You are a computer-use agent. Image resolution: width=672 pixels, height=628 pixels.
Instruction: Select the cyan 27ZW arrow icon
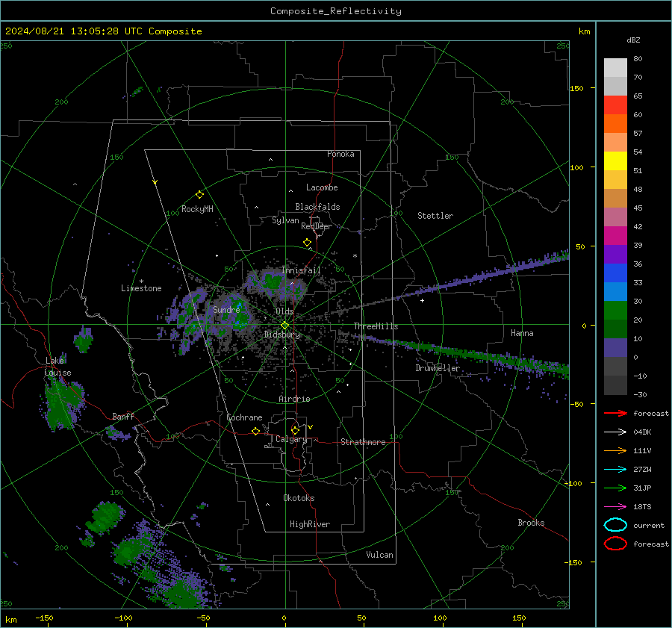(615, 470)
